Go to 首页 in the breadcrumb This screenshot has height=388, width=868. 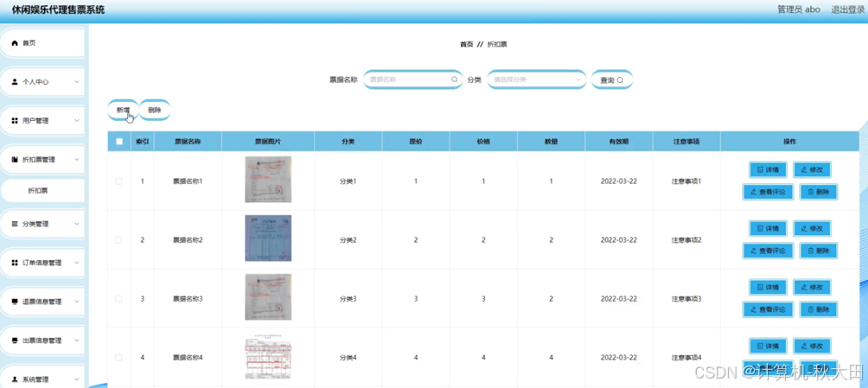tap(466, 44)
